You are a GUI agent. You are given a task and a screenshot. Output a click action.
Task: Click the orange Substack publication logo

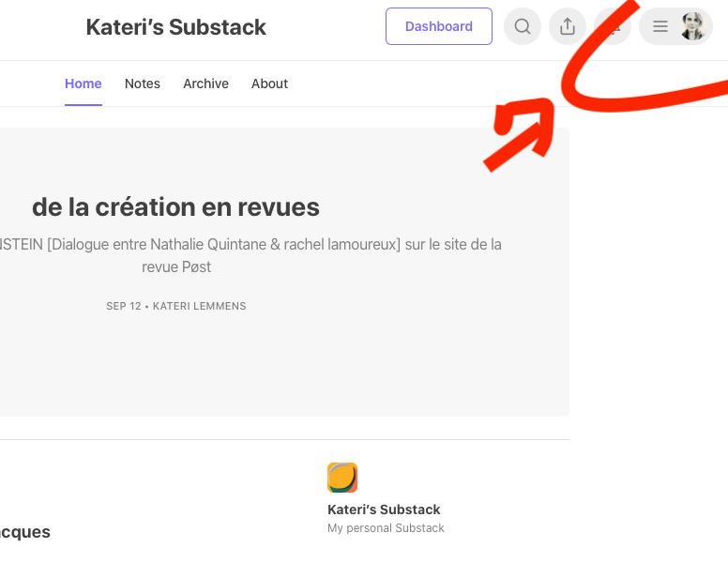(342, 478)
